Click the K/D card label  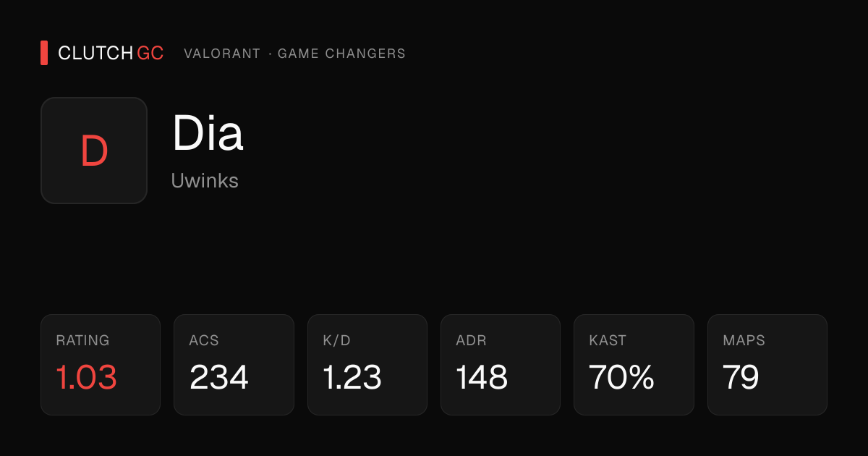click(x=336, y=340)
